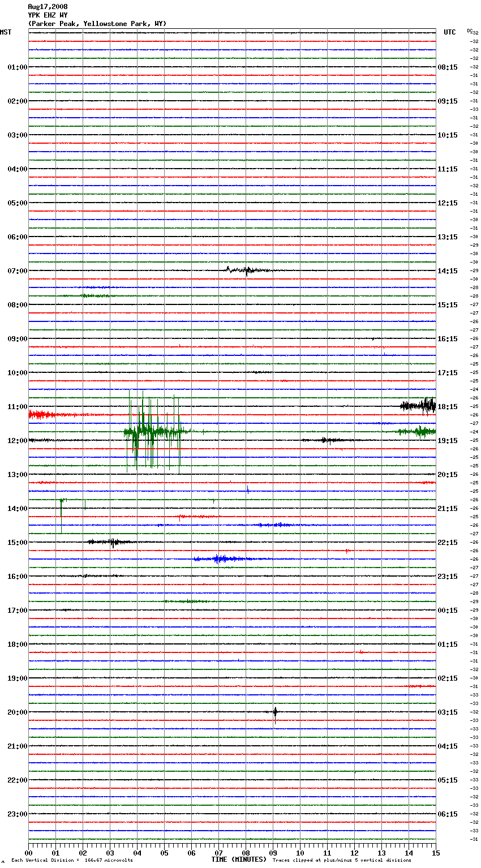Select the '18:00' MST time label

pos(18,644)
